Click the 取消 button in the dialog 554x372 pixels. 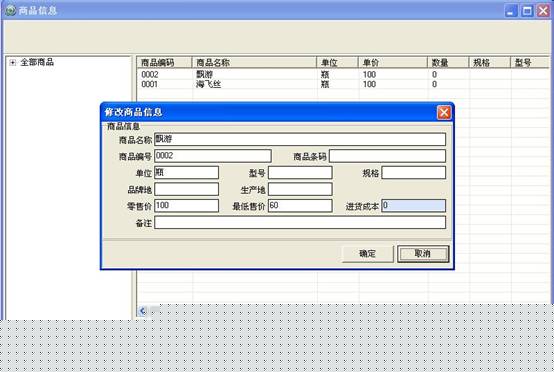423,254
